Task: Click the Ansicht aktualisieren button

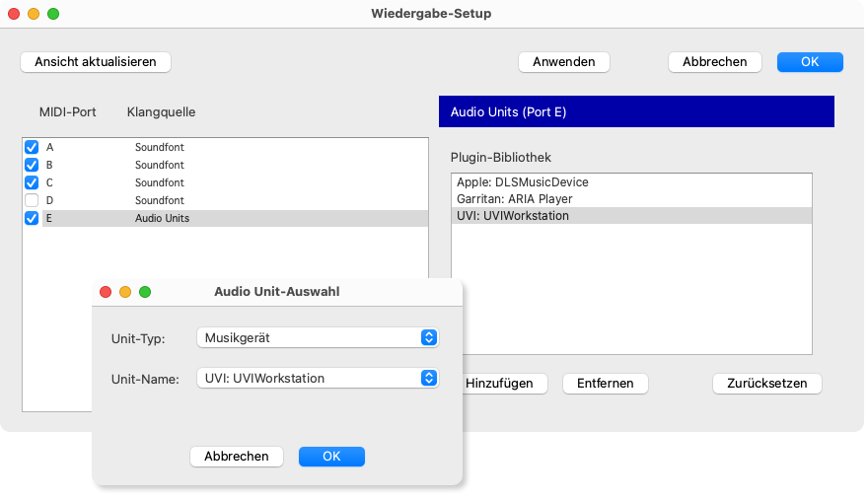Action: [96, 61]
